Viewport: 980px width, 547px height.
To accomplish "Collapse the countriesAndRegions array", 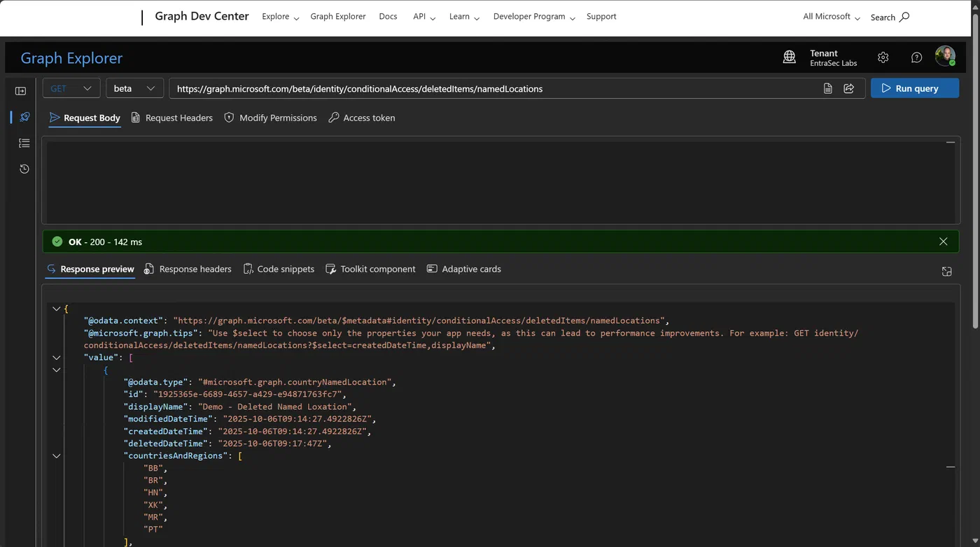I will tap(57, 455).
